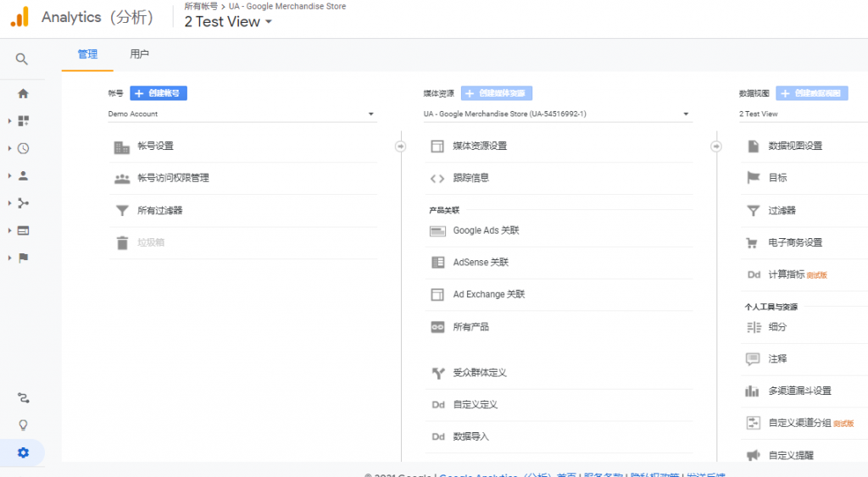Viewport: 868px width, 477px height.
Task: Click circular arrow between property and view columns
Action: tap(716, 146)
